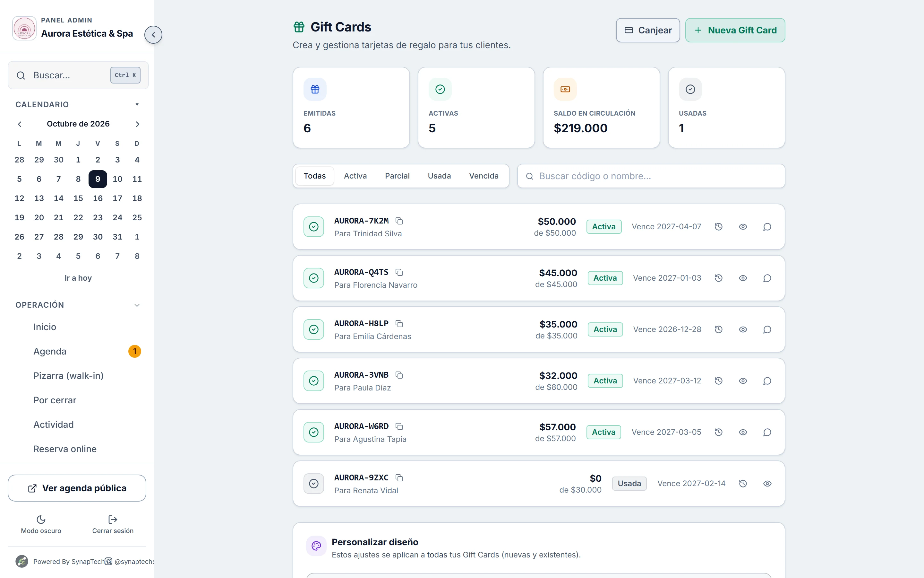Go to next month in calendar
This screenshot has width=924, height=578.
point(137,124)
